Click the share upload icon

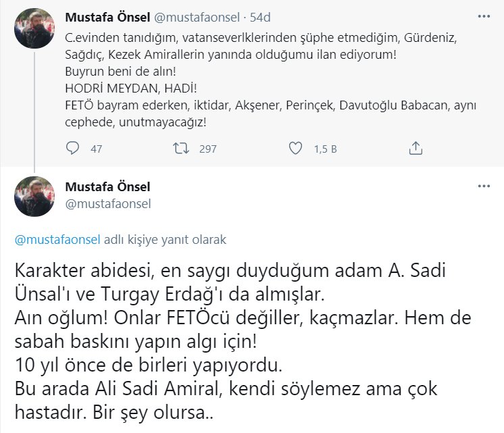click(x=417, y=148)
